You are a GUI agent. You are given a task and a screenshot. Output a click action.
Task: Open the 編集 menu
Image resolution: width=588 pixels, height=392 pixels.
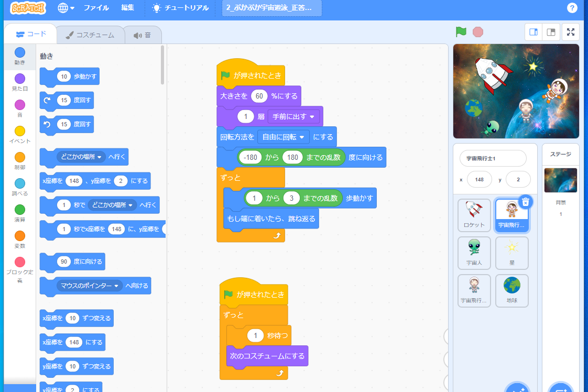(x=127, y=8)
